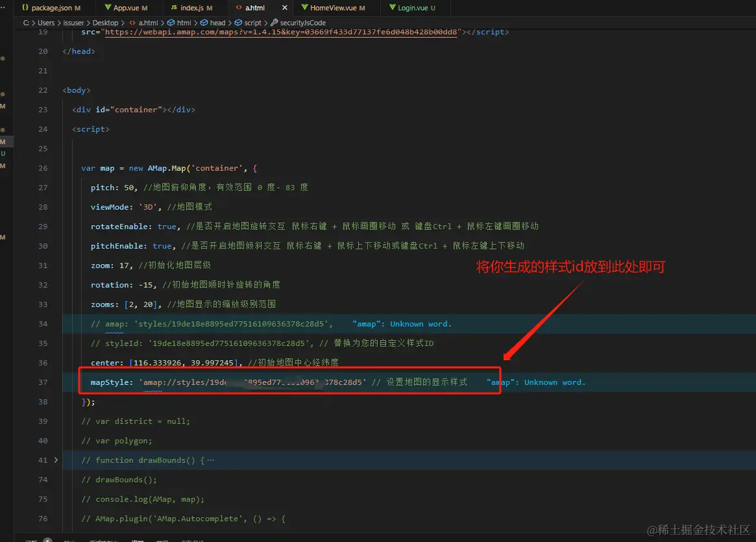Click the Vue icon on Login.vue tab

(x=393, y=7)
